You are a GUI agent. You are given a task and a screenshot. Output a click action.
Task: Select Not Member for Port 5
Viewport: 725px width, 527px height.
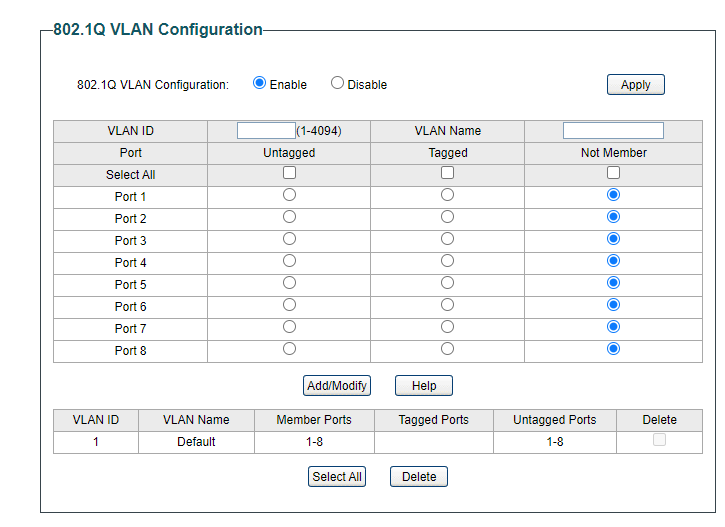coord(613,283)
